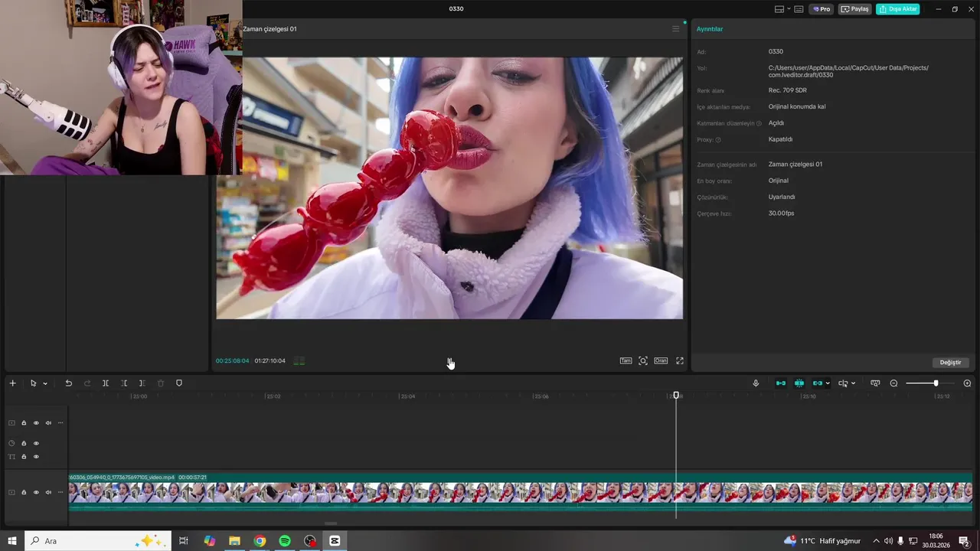The height and width of the screenshot is (551, 980).
Task: Choose the arrow selection cursor tool
Action: click(x=33, y=383)
